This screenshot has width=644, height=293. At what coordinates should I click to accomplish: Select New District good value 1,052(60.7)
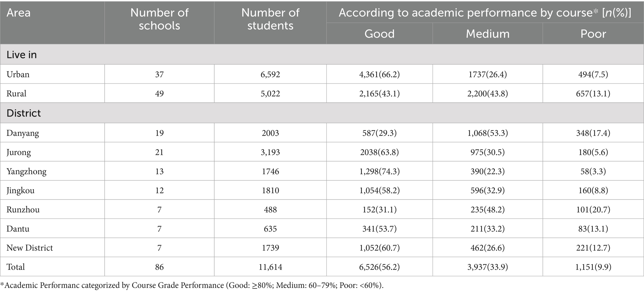(x=379, y=248)
